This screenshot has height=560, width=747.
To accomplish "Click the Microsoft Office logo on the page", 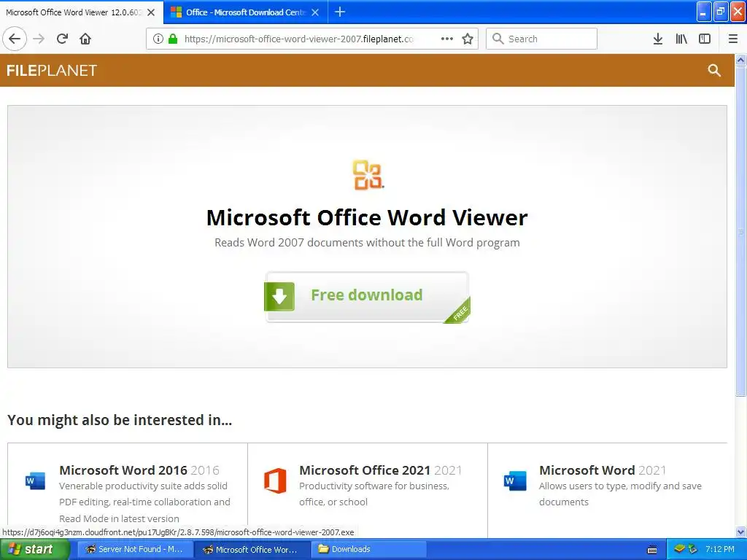I will click(x=368, y=175).
